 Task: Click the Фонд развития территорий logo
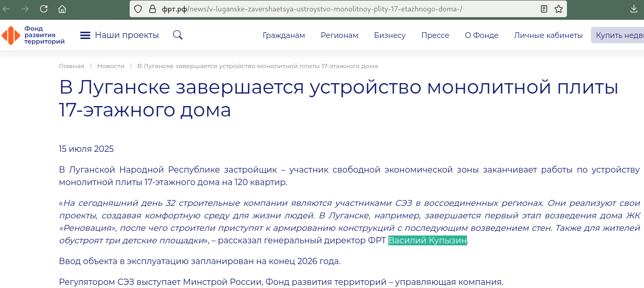[33, 35]
